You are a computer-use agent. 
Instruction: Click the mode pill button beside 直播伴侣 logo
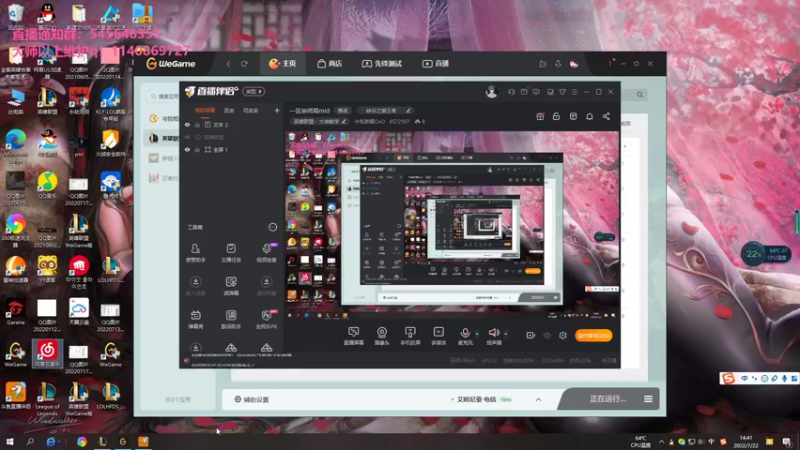254,91
